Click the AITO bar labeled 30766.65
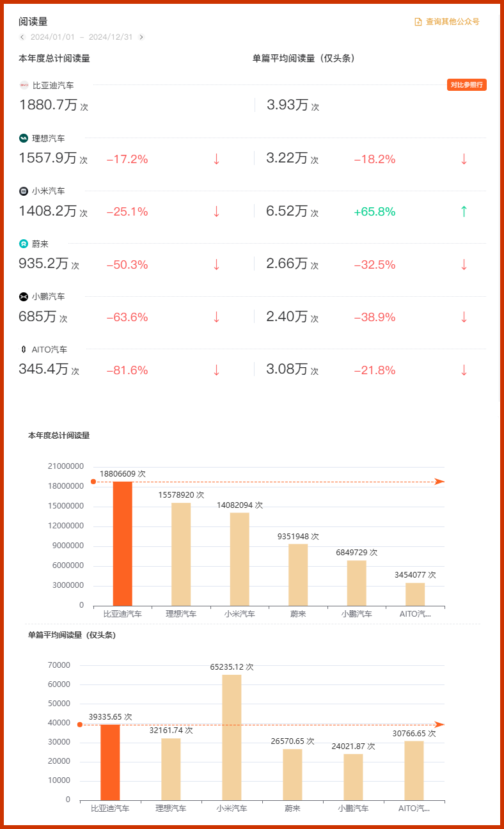This screenshot has width=504, height=829. [x=414, y=770]
